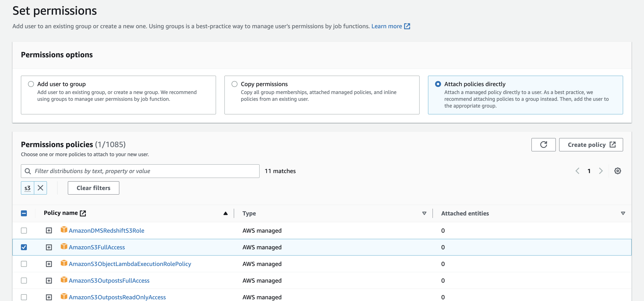This screenshot has height=301, width=644.
Task: Remove the s3 filter tag
Action: pos(40,188)
